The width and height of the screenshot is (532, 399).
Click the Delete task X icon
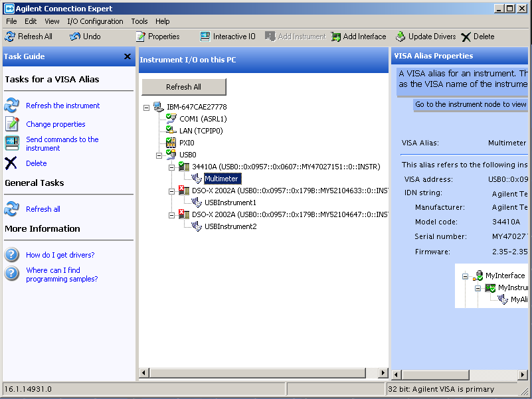(x=11, y=163)
